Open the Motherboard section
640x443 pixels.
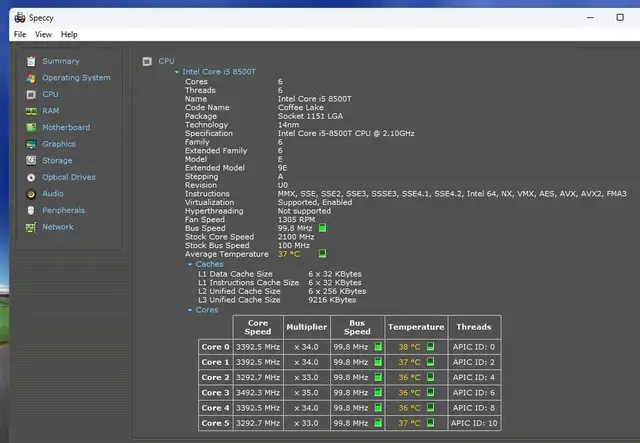[66, 127]
